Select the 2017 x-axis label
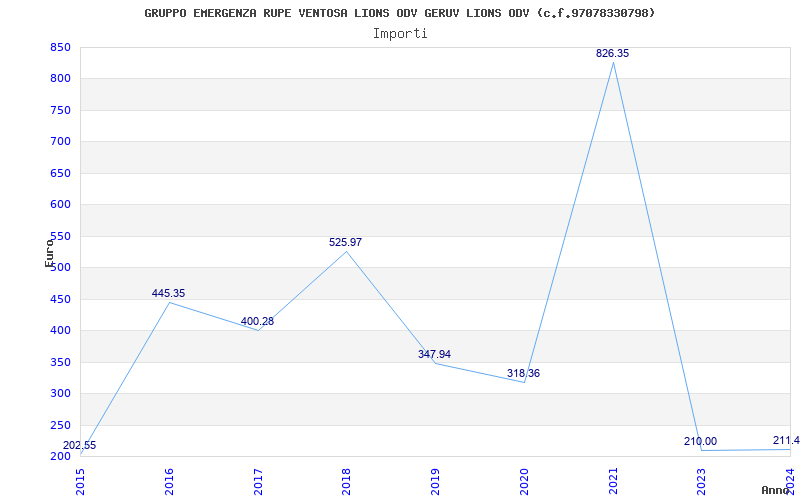 [258, 482]
